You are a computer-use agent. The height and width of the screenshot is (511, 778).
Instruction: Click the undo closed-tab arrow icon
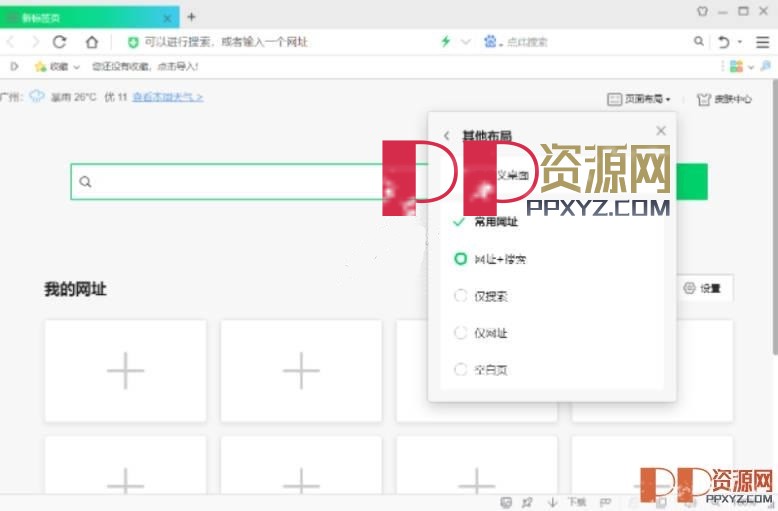[723, 42]
